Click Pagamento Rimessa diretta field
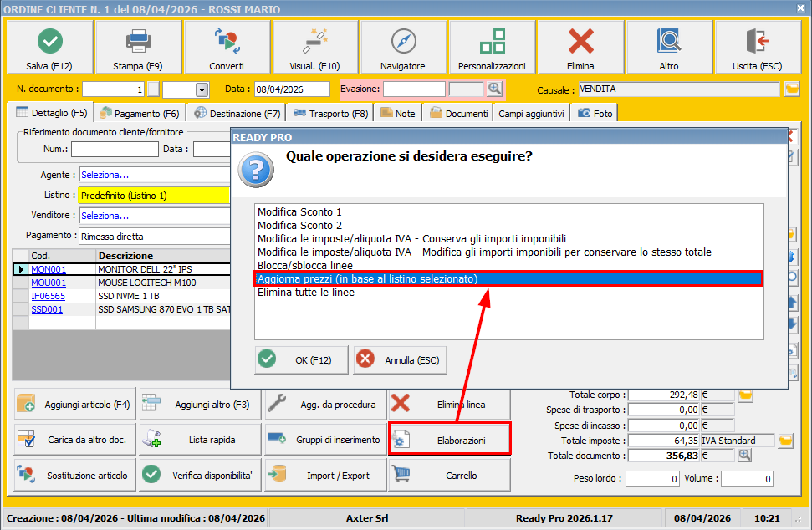812x530 pixels. pyautogui.click(x=155, y=236)
